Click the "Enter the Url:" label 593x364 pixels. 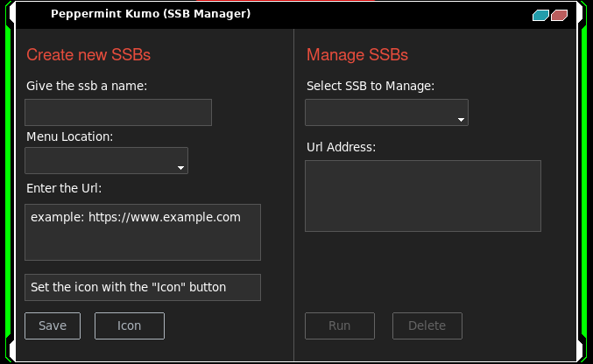(x=64, y=188)
